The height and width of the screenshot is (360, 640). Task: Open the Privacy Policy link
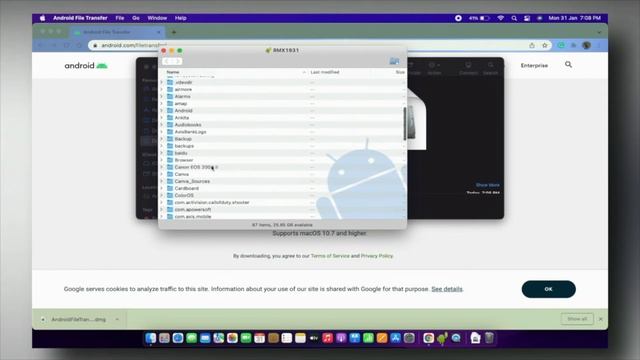click(377, 256)
